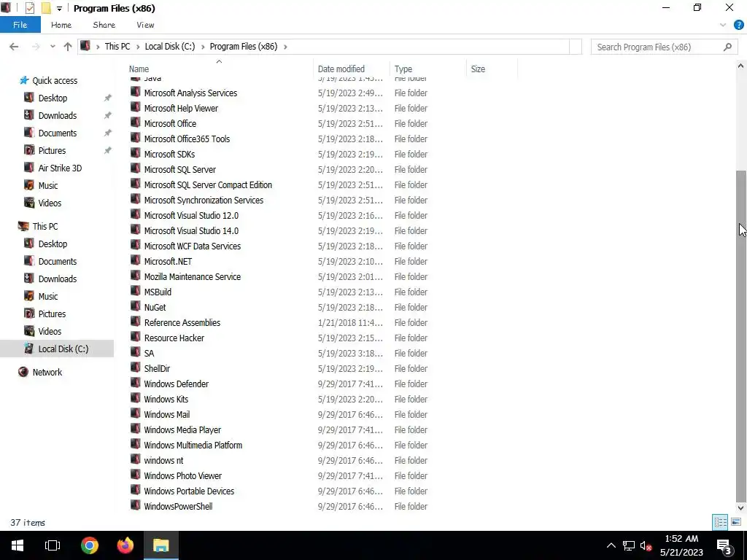Image resolution: width=747 pixels, height=560 pixels.
Task: Expand breadcrumb arrow after Program Files (x86)
Action: tap(285, 47)
